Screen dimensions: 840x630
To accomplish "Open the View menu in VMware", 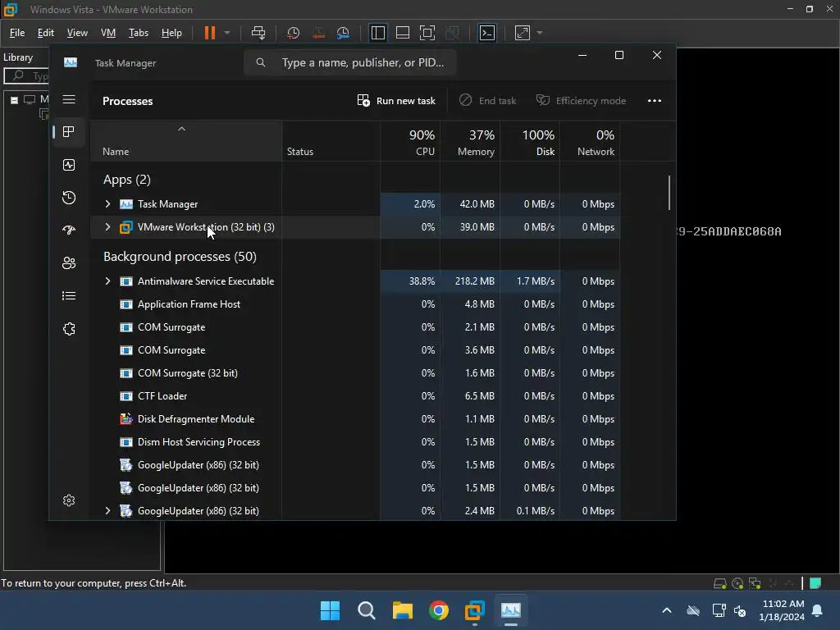I will [x=77, y=33].
